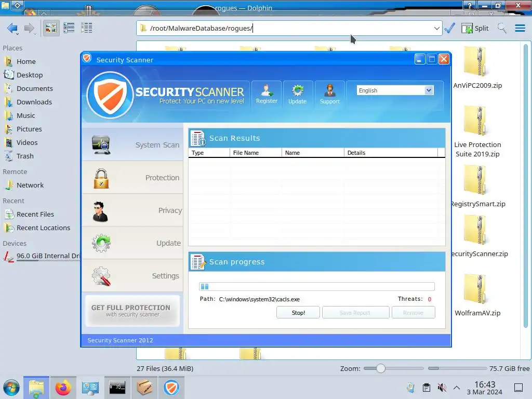This screenshot has height=399, width=532.
Task: Expand the location history dropdown arrow
Action: tap(436, 28)
